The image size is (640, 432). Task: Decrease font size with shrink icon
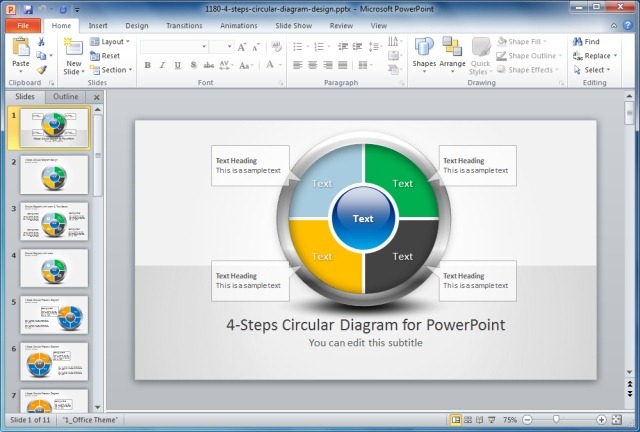click(x=256, y=47)
